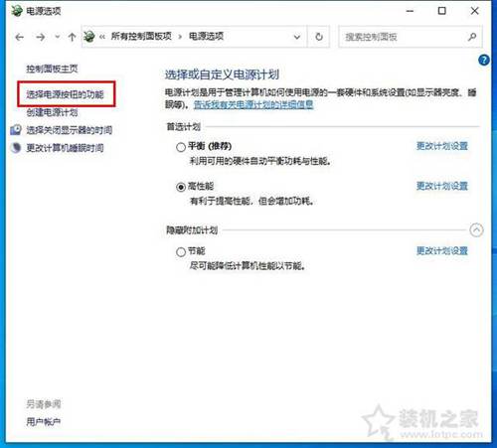Click the 告诉我有关电源计划的详细信息 link

coord(253,104)
